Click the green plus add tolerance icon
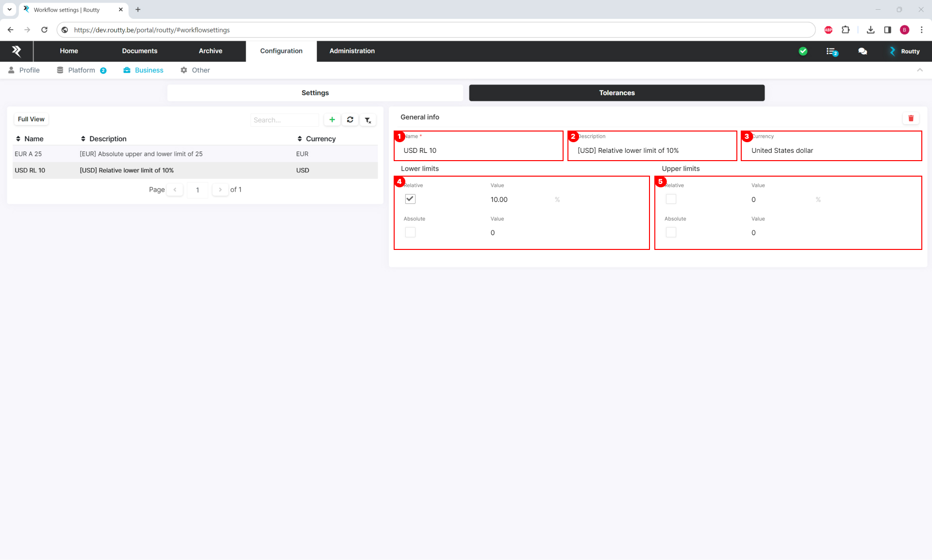Screen dimensions: 932x560 (332, 120)
